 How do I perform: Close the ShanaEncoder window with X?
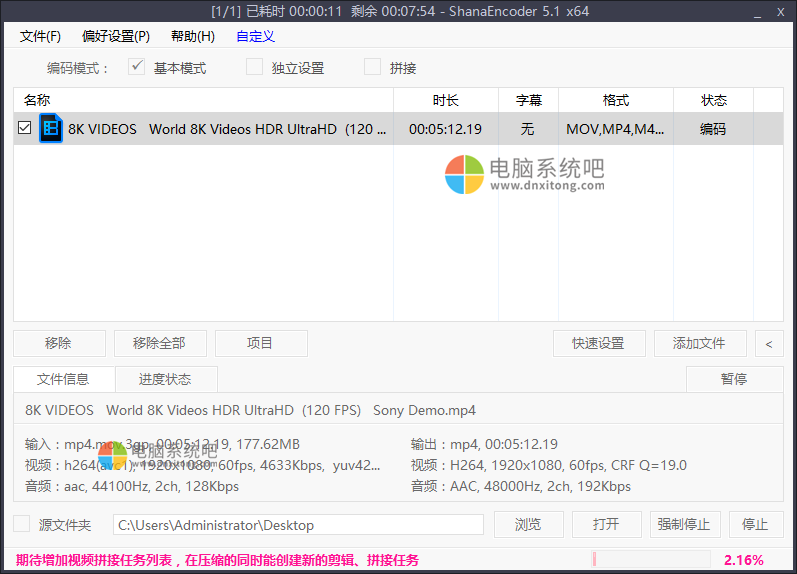(781, 12)
